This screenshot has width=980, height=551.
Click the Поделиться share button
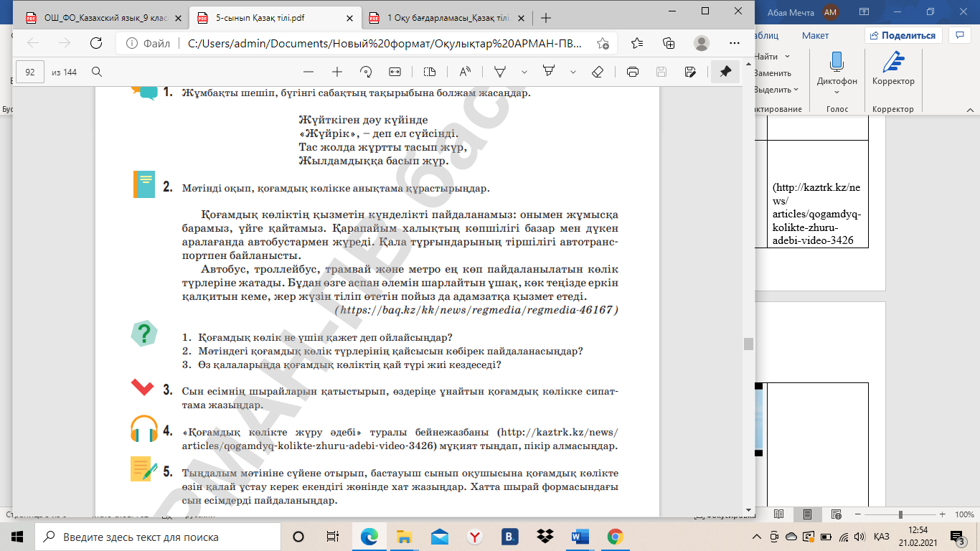[903, 35]
